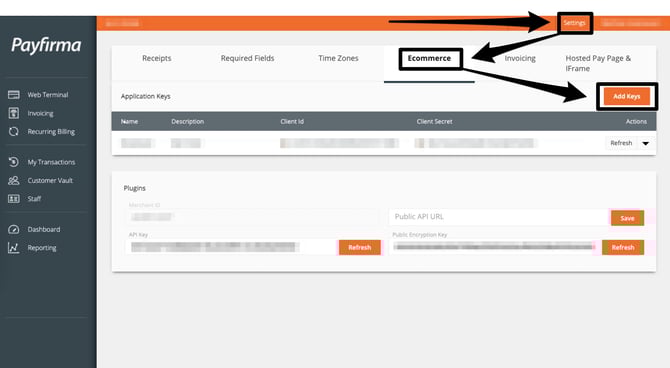Viewport: 670px width, 368px height.
Task: Click the Client Secret column header
Action: click(435, 121)
